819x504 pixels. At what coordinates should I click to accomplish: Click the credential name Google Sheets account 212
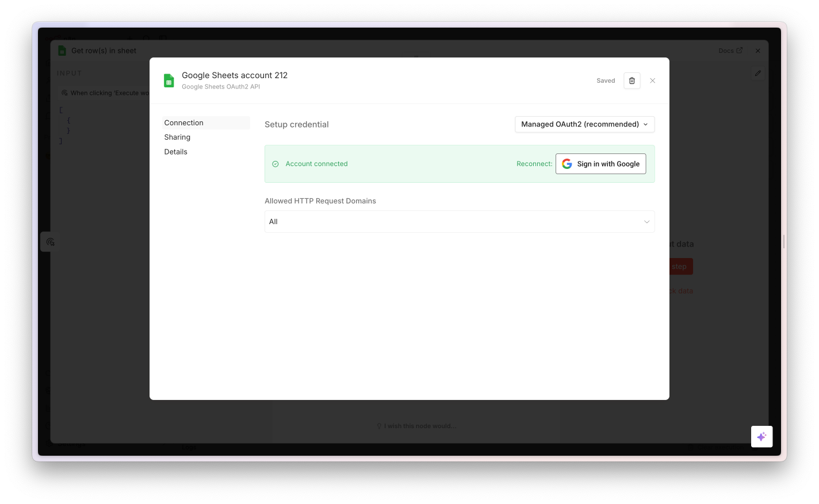click(235, 75)
